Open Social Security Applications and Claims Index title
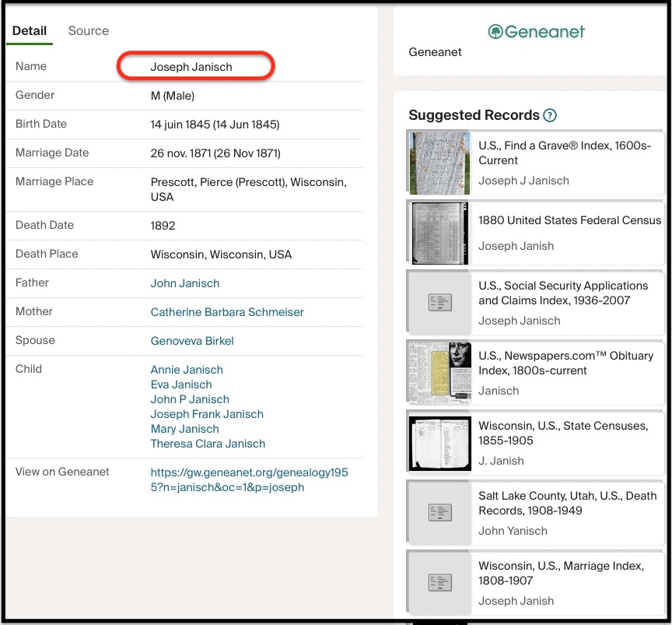The width and height of the screenshot is (672, 625). [x=563, y=293]
